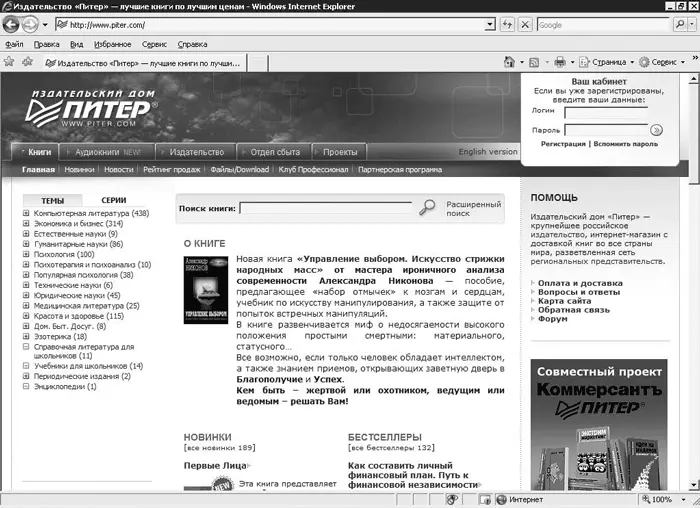Collapse the Энциклопедии (1) category
The height and width of the screenshot is (508, 700).
coord(26,386)
